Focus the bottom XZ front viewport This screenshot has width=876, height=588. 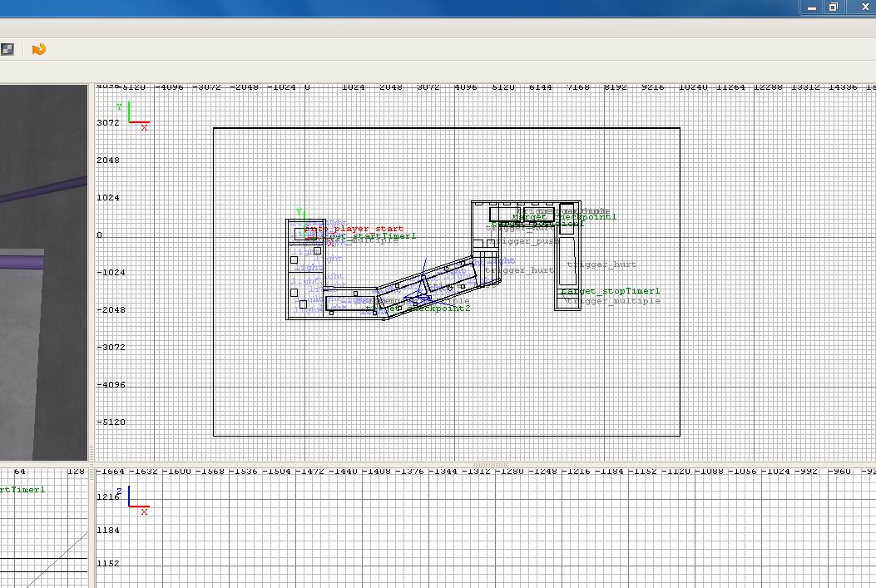499,541
